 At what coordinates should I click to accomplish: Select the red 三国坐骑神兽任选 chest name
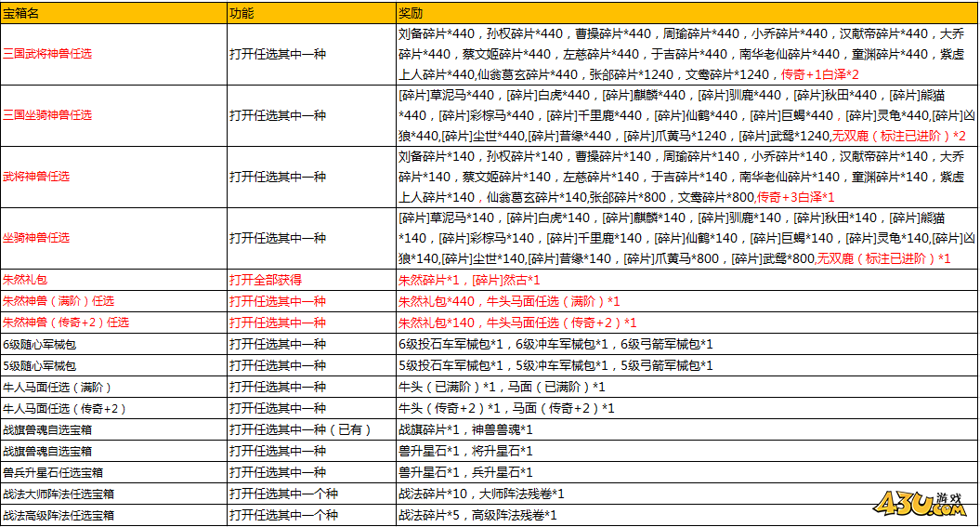(47, 115)
